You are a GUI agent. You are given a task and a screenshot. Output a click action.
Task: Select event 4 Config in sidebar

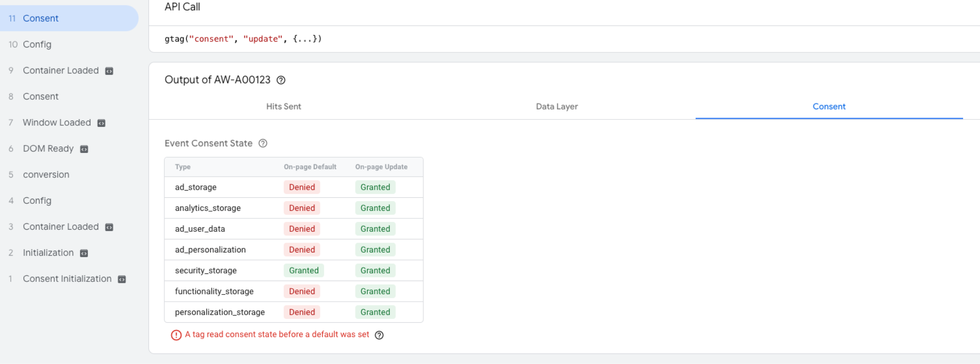37,201
